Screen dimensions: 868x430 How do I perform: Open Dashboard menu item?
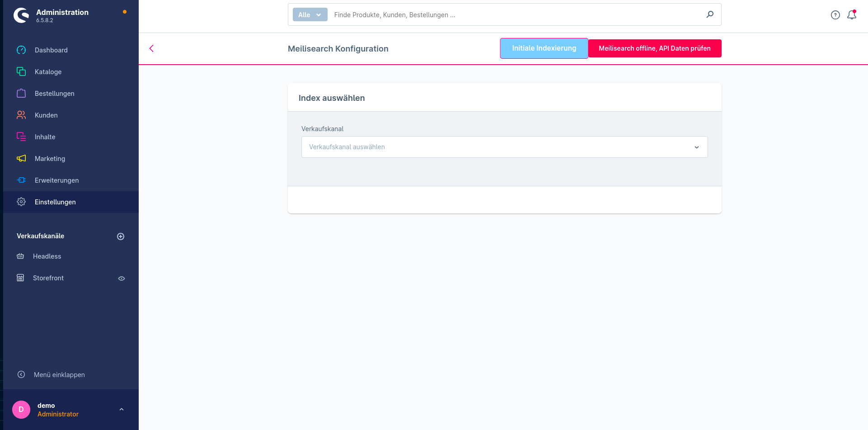(x=71, y=50)
